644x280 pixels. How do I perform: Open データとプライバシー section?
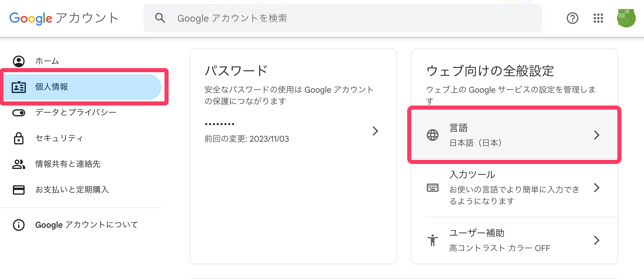click(x=76, y=113)
